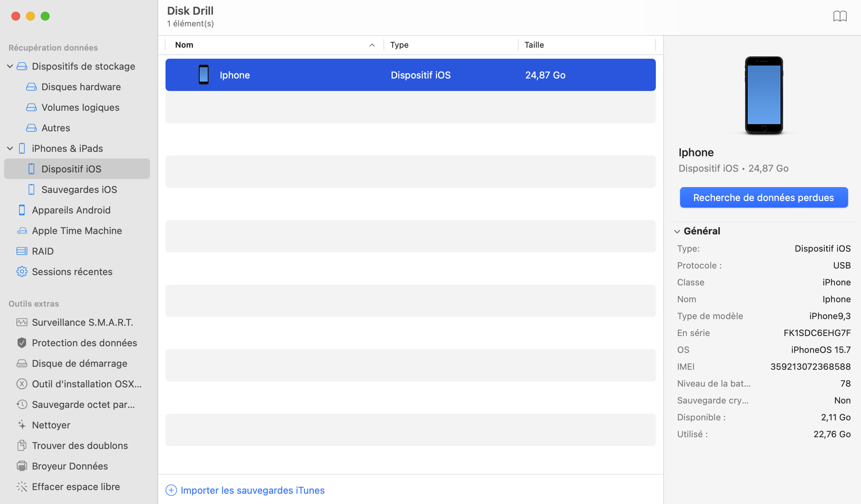Click the iPhone icon in the device row
Viewport: 861px width, 504px height.
[x=204, y=75]
